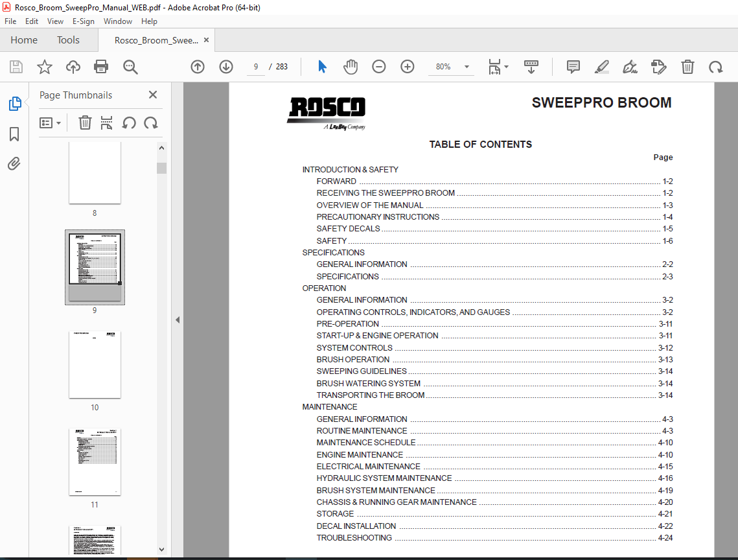Go to previous page arrow
The height and width of the screenshot is (560, 738).
pyautogui.click(x=198, y=67)
